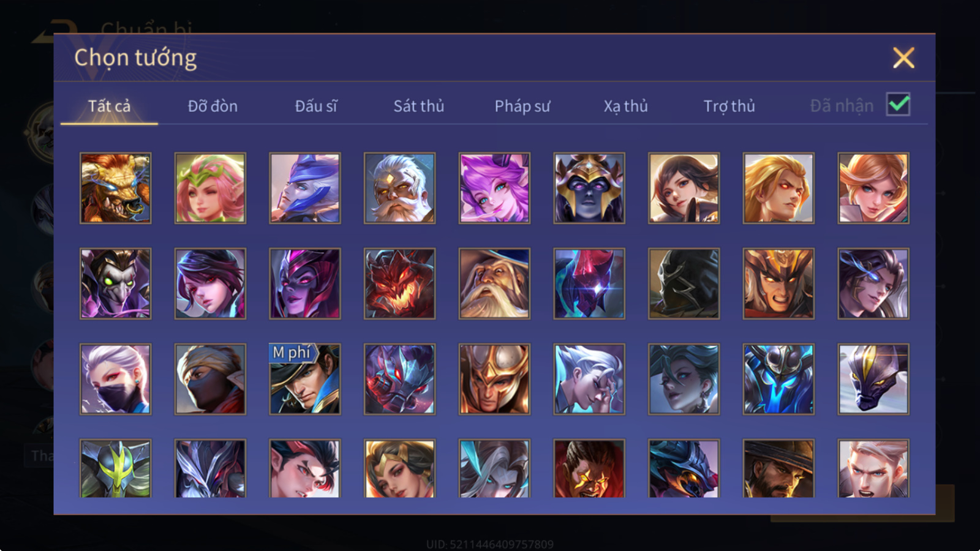This screenshot has width=980, height=551.
Task: Choose the wizard with long beard and hat
Action: point(494,283)
